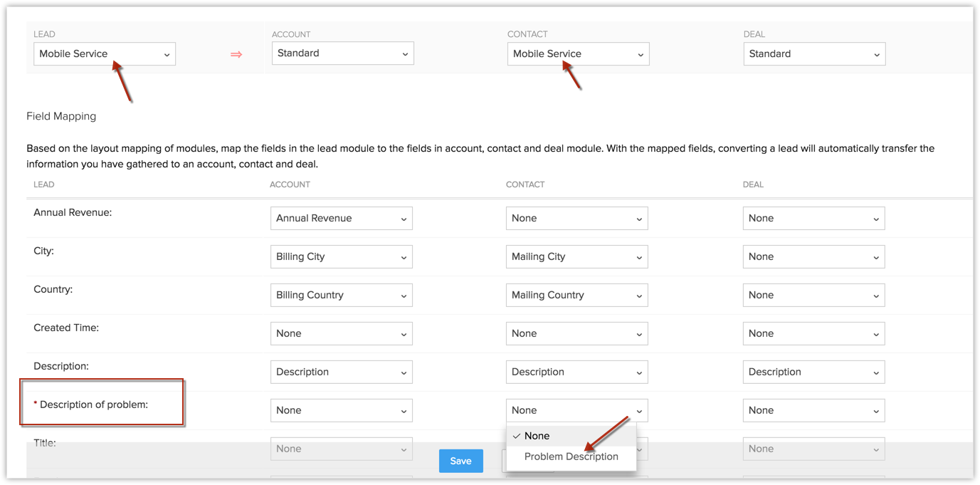
Task: Open the Lead layout Mobile Service dropdown
Action: tap(104, 54)
